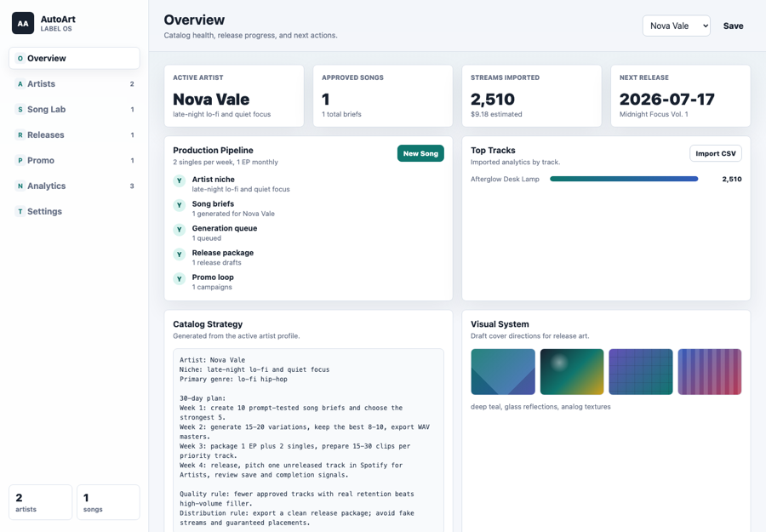Viewport: 766px width, 532px height.
Task: Click the Artist niche status badge
Action: pos(180,180)
